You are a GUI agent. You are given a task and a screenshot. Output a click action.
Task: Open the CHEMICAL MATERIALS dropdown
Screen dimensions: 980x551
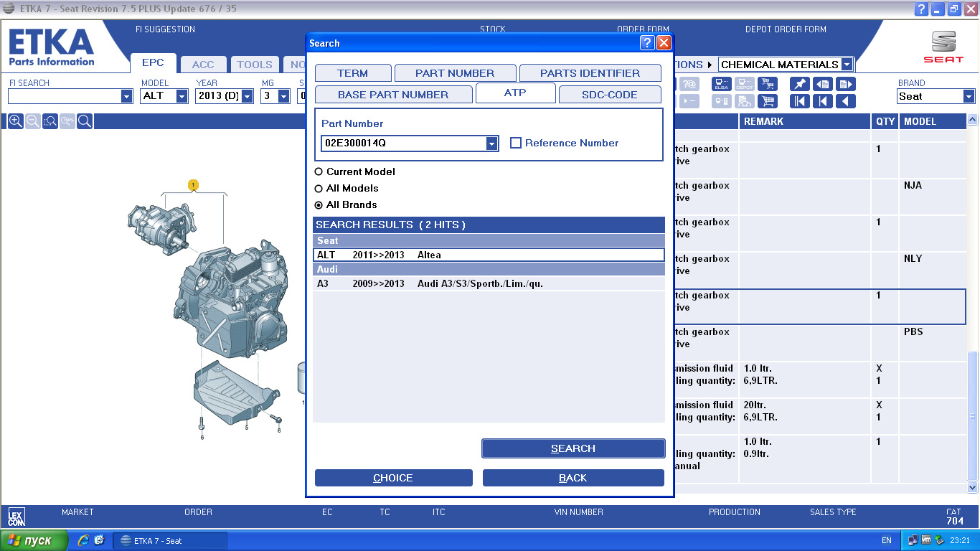(x=847, y=65)
